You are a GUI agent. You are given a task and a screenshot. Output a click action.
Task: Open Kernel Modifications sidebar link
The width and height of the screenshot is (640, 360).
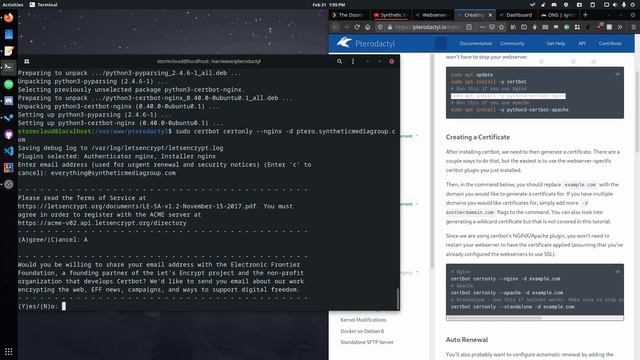pyautogui.click(x=363, y=320)
